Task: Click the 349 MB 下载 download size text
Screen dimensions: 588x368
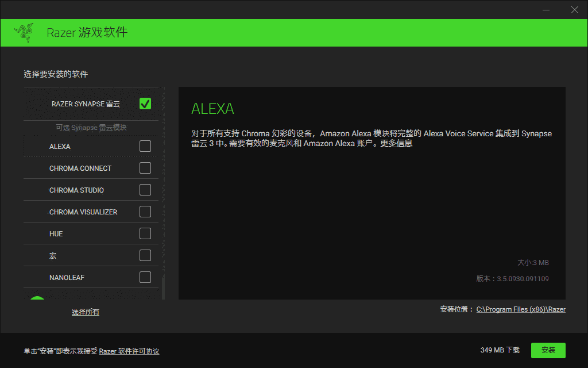Action: click(x=500, y=350)
